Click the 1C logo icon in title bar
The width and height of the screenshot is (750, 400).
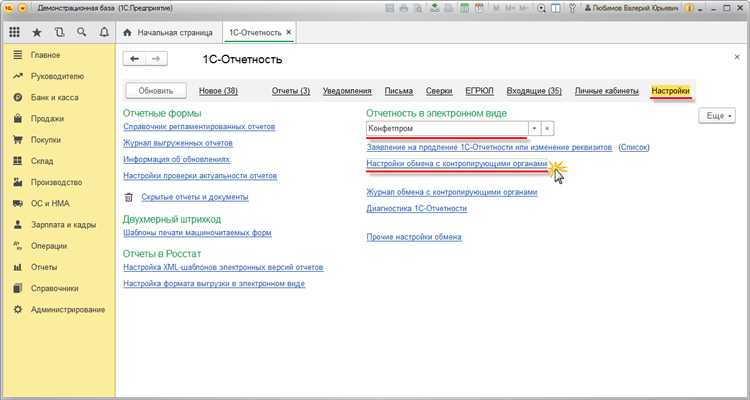[x=9, y=8]
